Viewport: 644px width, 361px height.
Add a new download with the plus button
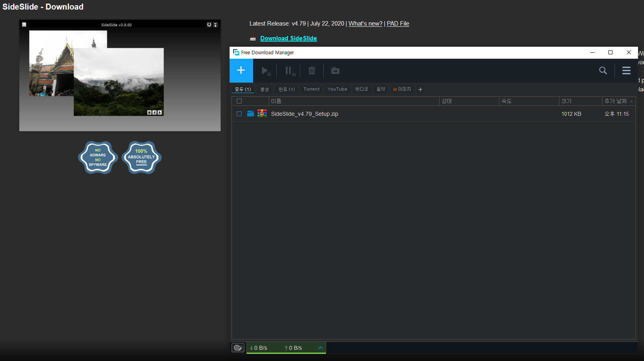pyautogui.click(x=241, y=71)
